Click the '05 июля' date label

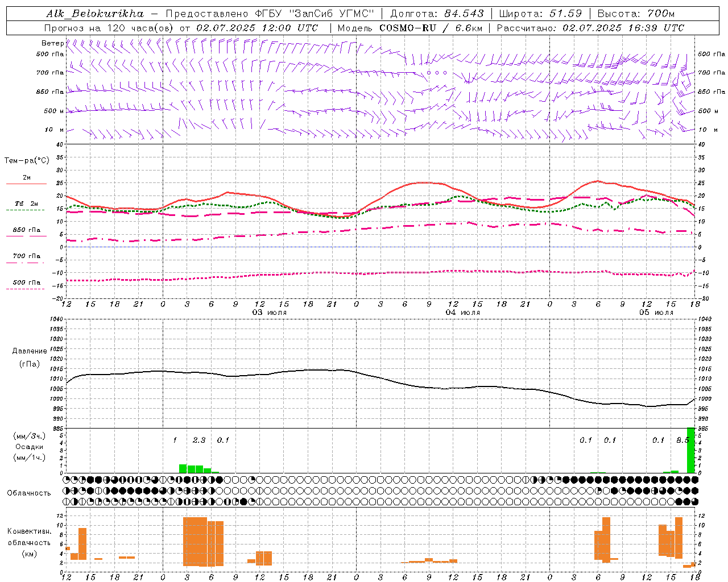(x=656, y=313)
